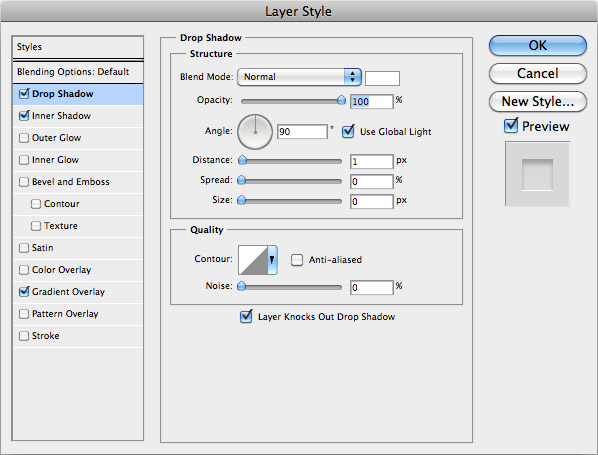Image resolution: width=598 pixels, height=455 pixels.
Task: Confirm with the OK button
Action: coord(537,46)
